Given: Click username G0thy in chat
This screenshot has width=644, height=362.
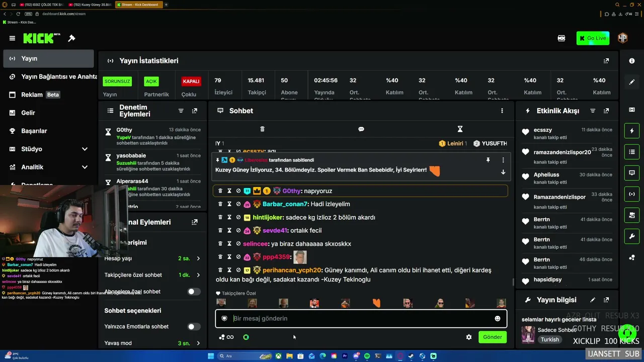Looking at the screenshot, I should pyautogui.click(x=291, y=191).
